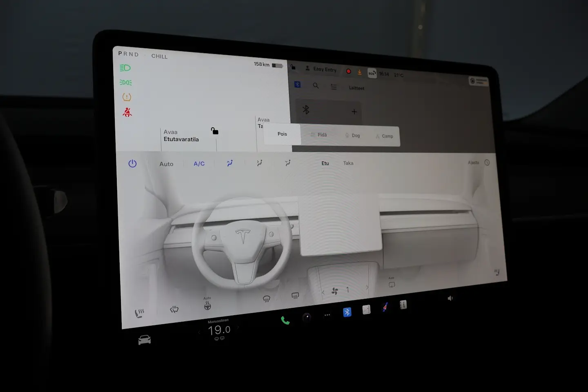Tap the 16:14 clock in status bar
Viewport: 588px width, 392px height.
384,74
